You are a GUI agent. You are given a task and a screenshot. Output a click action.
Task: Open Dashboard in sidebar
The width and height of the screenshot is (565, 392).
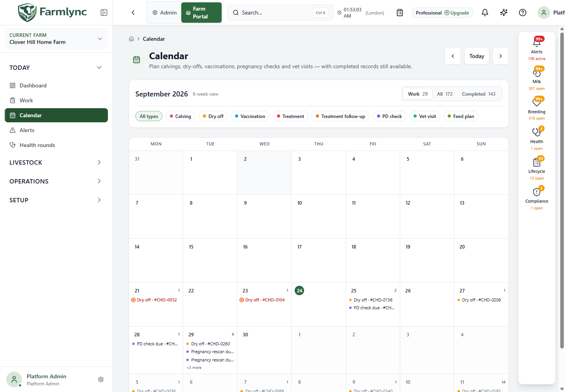[x=56, y=85]
